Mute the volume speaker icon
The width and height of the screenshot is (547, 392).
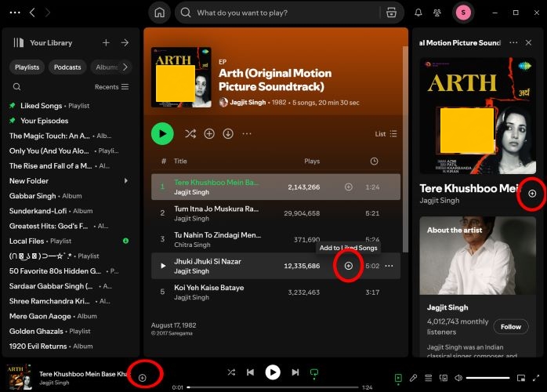(458, 378)
